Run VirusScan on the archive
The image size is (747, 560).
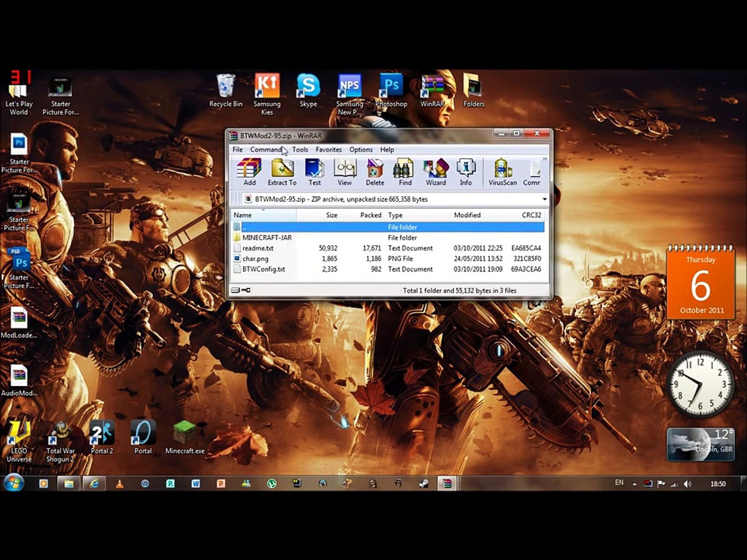coord(502,173)
